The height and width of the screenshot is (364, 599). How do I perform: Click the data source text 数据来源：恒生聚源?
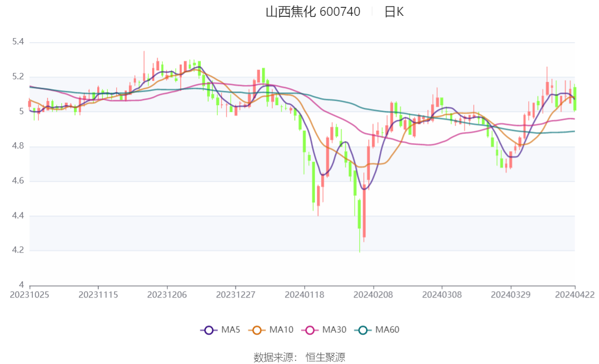coord(299,358)
